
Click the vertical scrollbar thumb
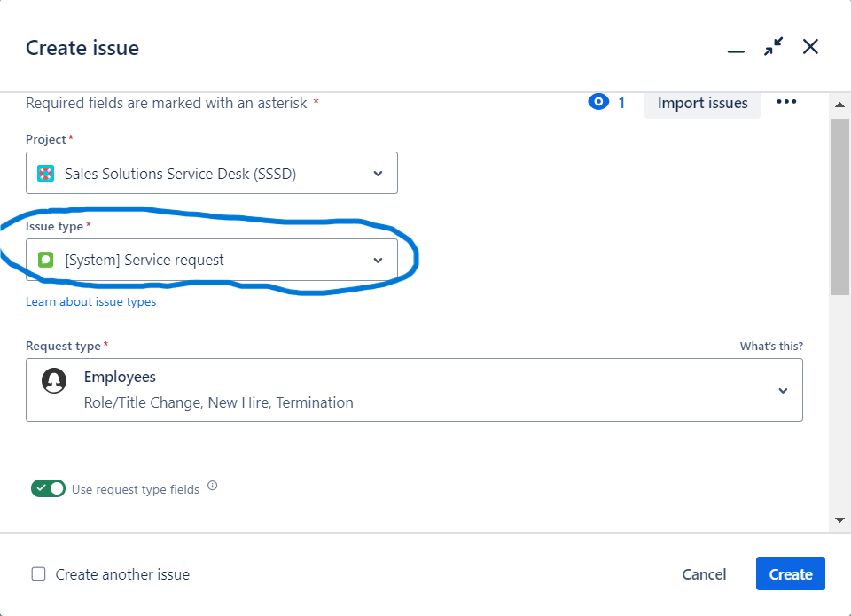[839, 207]
